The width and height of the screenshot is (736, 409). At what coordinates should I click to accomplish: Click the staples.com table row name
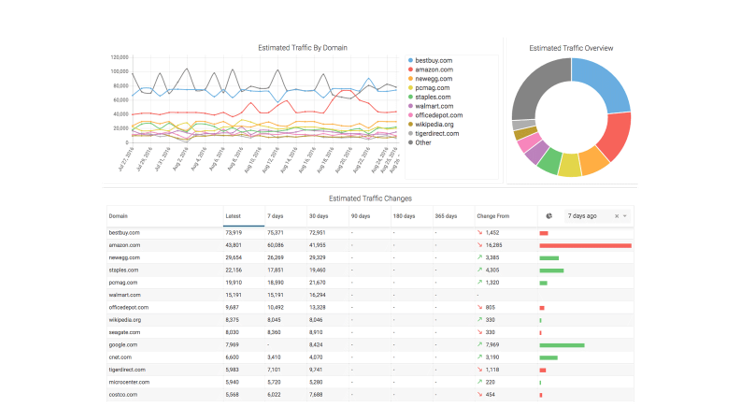click(x=123, y=270)
